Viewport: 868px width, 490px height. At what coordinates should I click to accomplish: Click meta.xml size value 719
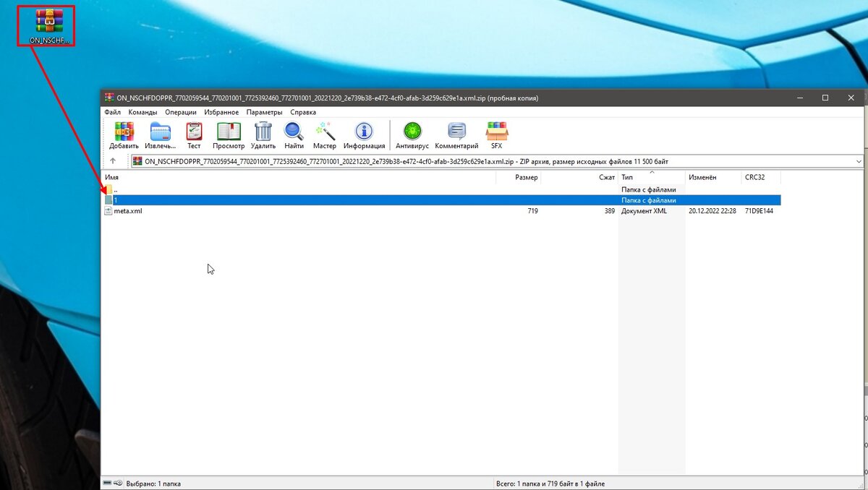532,211
